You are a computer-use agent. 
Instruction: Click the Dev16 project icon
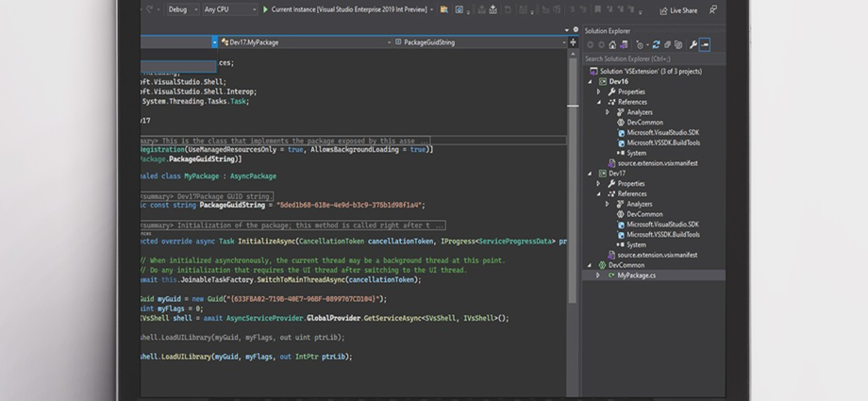603,81
